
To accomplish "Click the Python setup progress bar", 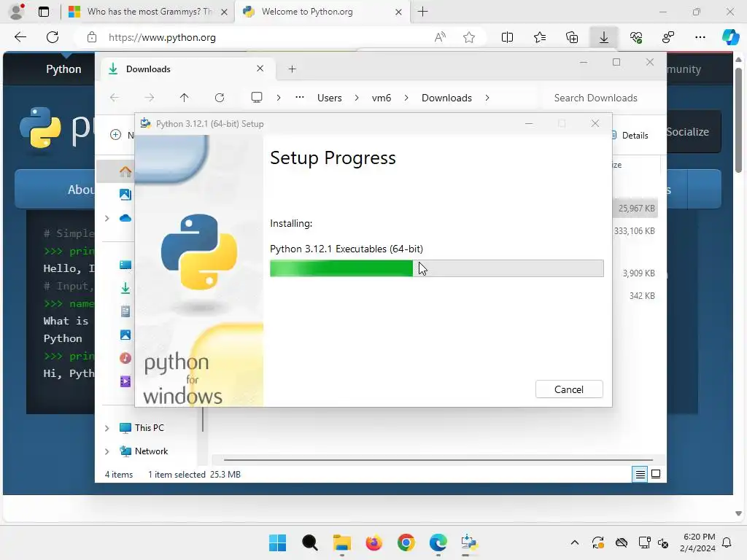I will pos(436,268).
